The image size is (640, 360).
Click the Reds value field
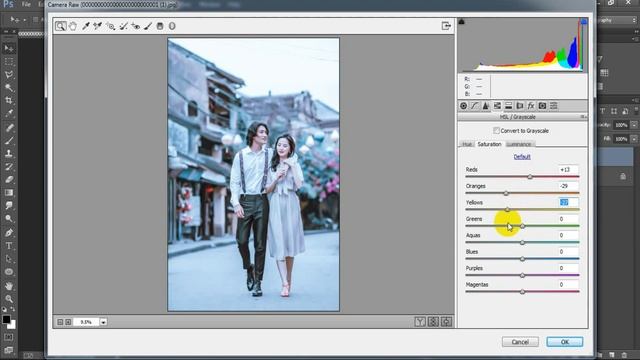point(568,169)
